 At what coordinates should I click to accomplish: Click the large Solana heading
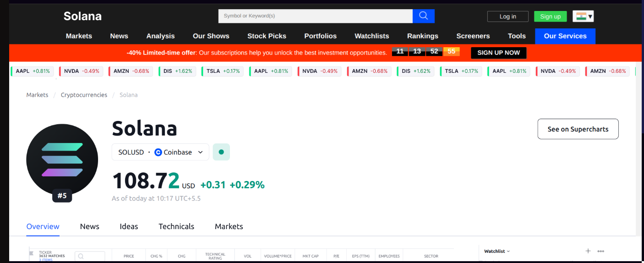click(x=144, y=128)
